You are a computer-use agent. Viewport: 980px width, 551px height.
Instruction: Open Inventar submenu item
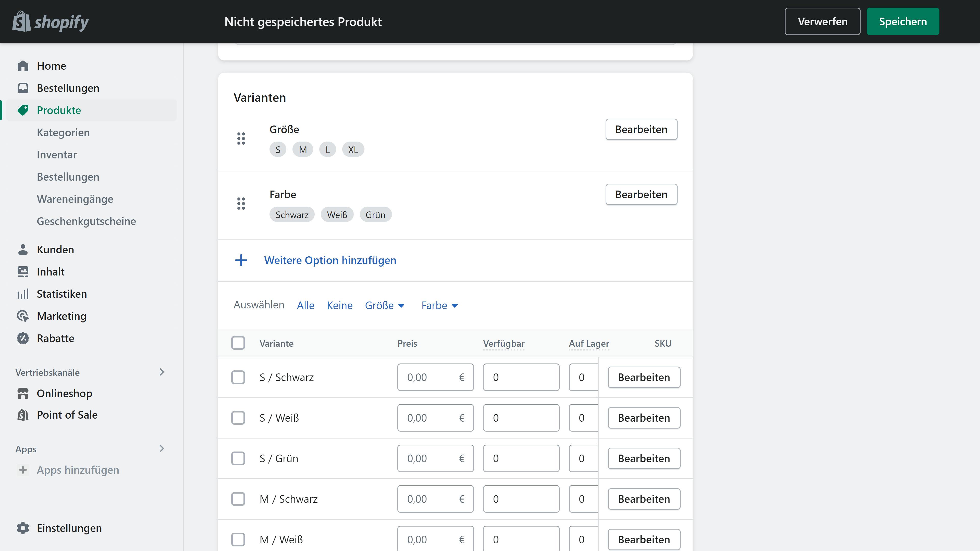coord(57,154)
